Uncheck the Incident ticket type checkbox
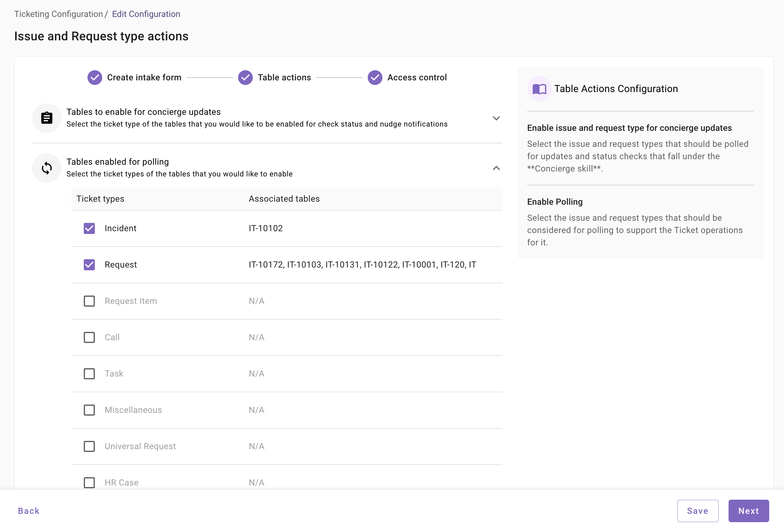784x532 pixels. [89, 228]
